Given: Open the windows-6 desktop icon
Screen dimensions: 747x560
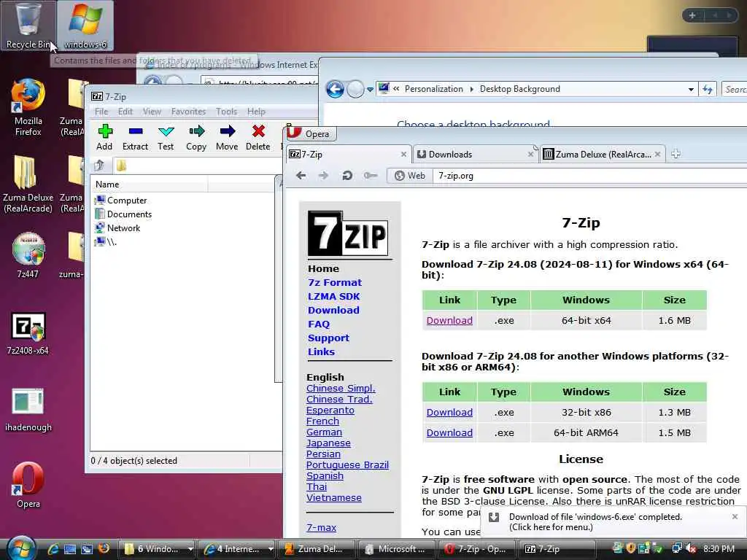Looking at the screenshot, I should 85,26.
